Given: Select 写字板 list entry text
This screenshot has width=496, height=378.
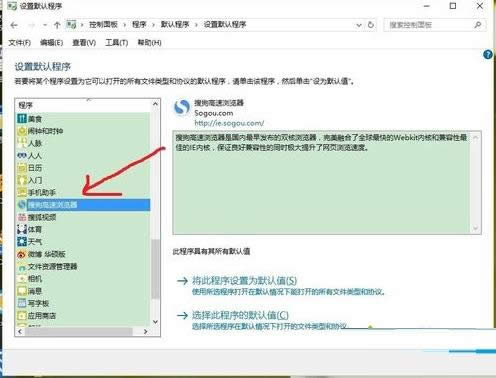Looking at the screenshot, I should coord(38,303).
